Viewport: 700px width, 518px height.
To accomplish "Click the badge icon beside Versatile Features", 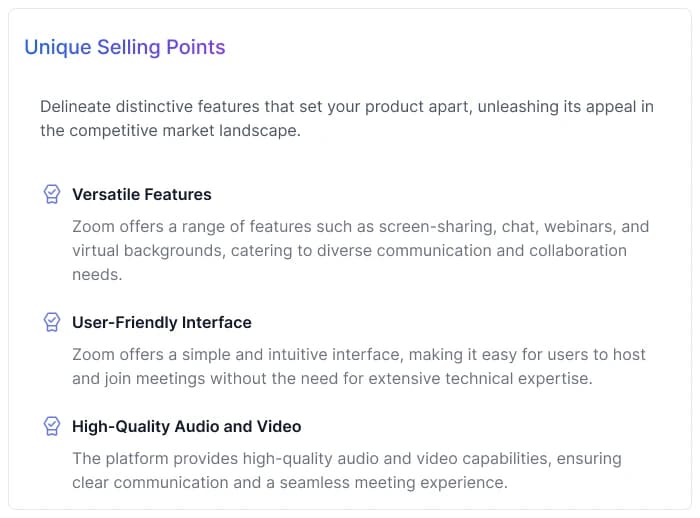I will pyautogui.click(x=52, y=194).
